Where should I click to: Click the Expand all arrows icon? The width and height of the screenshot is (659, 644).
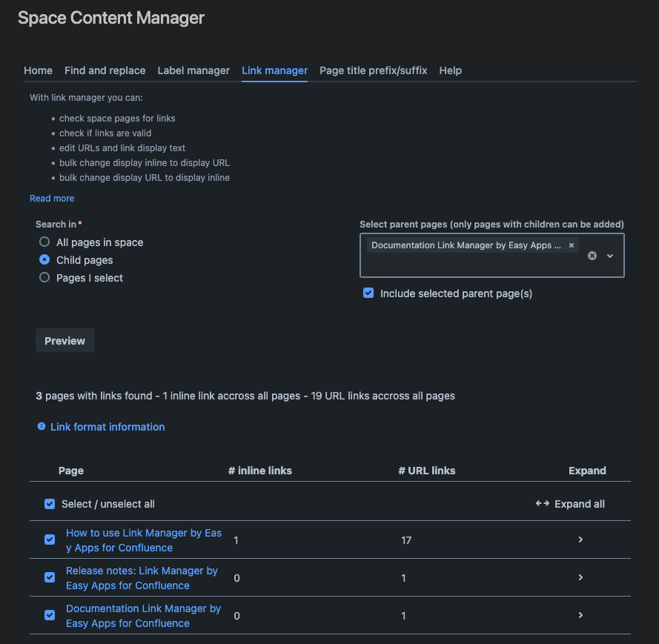[543, 503]
